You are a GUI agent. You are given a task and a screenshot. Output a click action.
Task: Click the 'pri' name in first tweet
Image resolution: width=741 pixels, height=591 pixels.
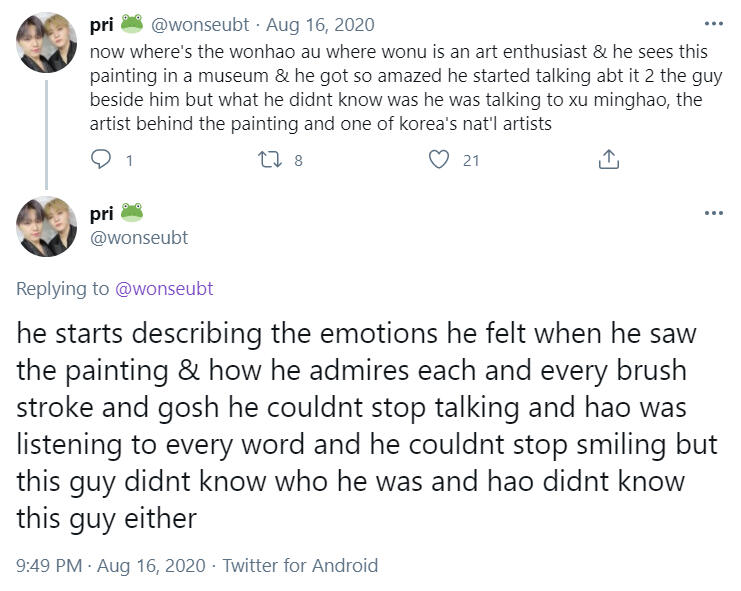(x=101, y=25)
